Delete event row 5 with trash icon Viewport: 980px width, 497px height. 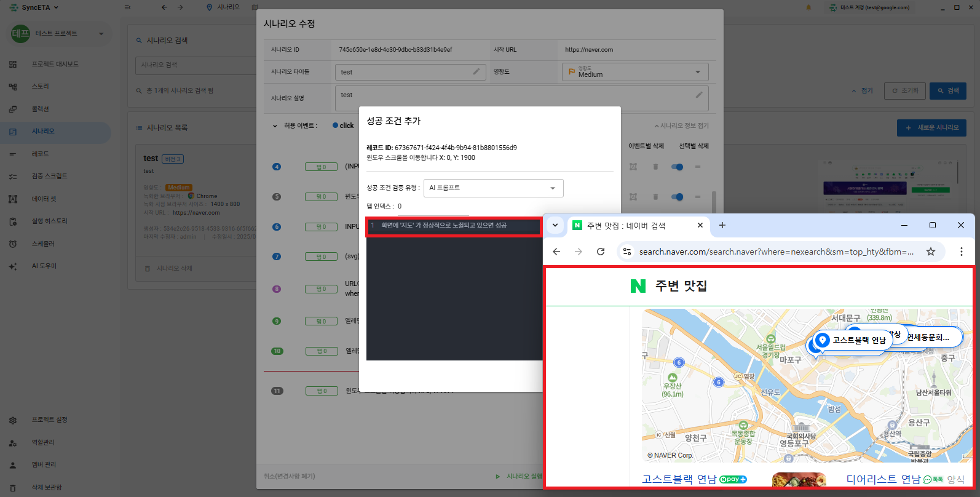(x=655, y=197)
